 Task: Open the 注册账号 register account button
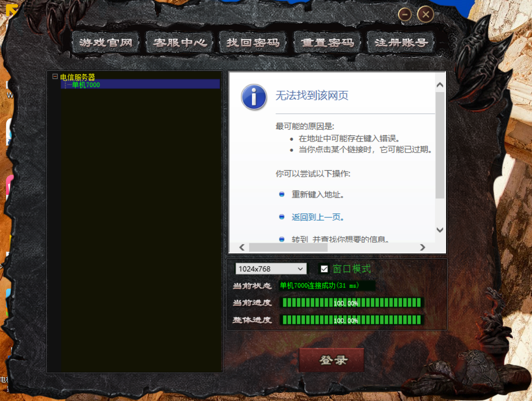(401, 43)
